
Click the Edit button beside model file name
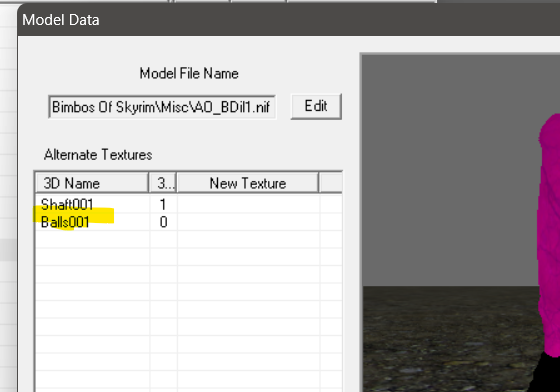[x=316, y=106]
